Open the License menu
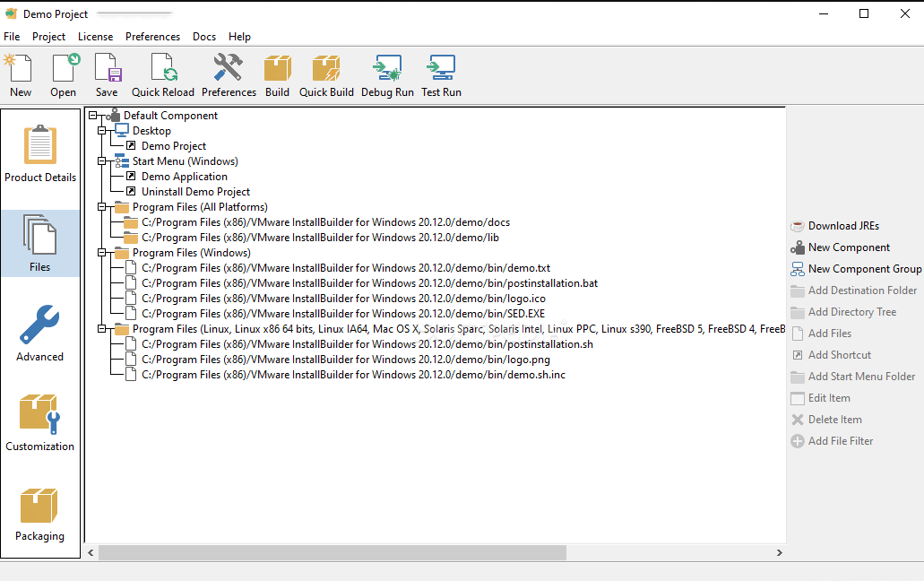924x581 pixels. pyautogui.click(x=96, y=37)
